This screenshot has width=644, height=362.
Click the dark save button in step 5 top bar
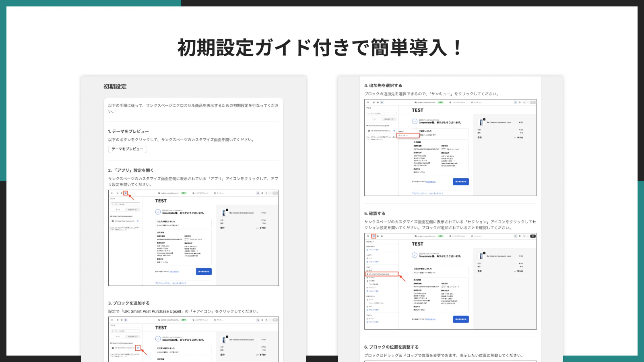533,236
